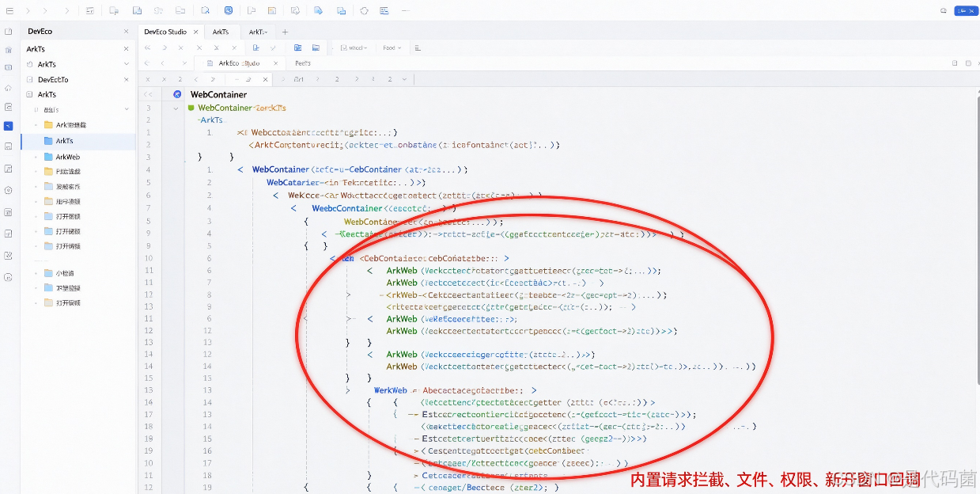Image resolution: width=980 pixels, height=494 pixels.
Task: Open the dropdown left of the Food dropdown
Action: pos(354,47)
